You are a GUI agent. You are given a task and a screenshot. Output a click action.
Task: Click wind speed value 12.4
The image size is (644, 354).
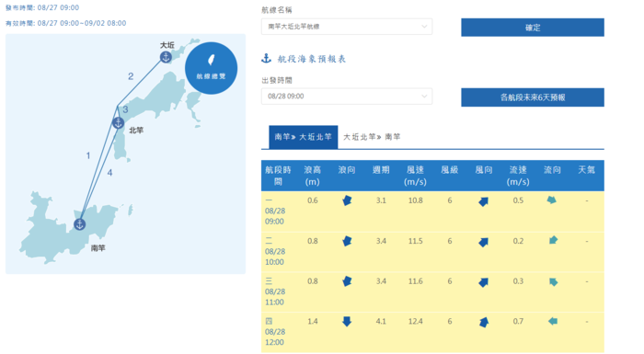coord(415,321)
